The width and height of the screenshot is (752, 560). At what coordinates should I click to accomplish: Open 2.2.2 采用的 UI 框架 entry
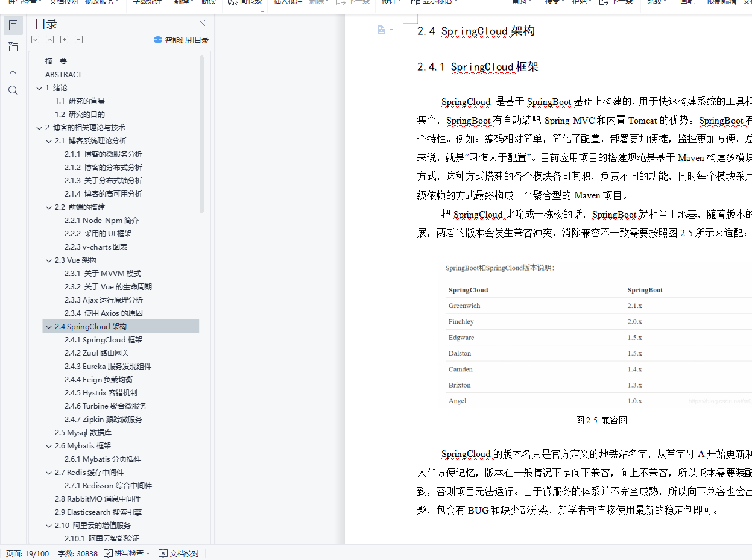98,234
